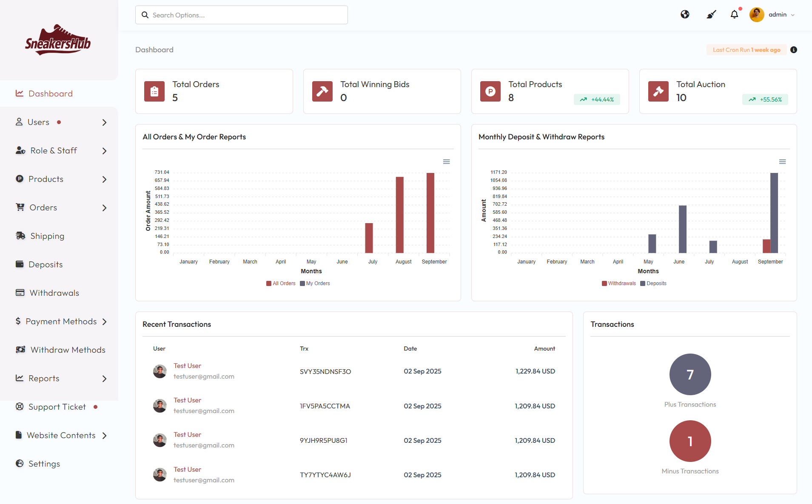Open deposit chart hamburger menu
The width and height of the screenshot is (812, 504).
[x=782, y=162]
